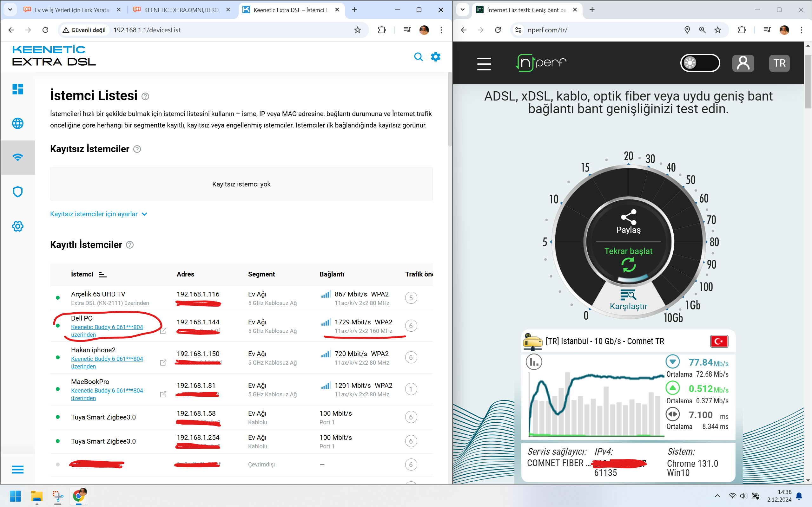The height and width of the screenshot is (507, 812).
Task: Open the security shield icon in Keenetic sidebar
Action: click(x=18, y=192)
